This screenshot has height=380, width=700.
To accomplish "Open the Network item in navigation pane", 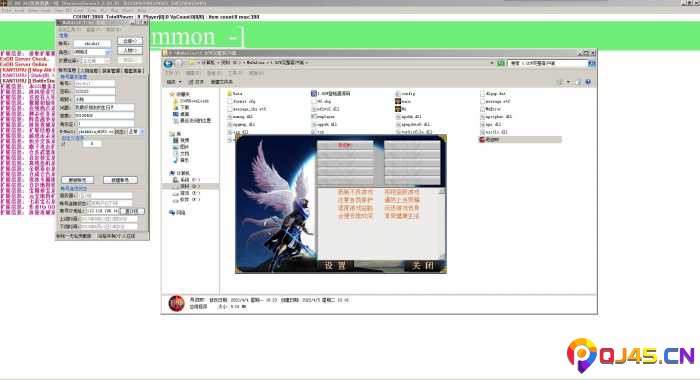I will [x=177, y=213].
